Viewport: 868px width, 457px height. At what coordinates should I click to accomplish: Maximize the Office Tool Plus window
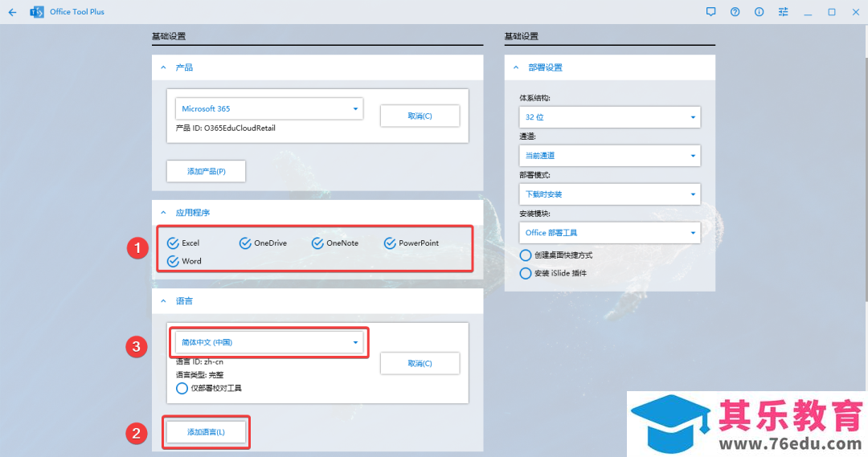click(832, 11)
